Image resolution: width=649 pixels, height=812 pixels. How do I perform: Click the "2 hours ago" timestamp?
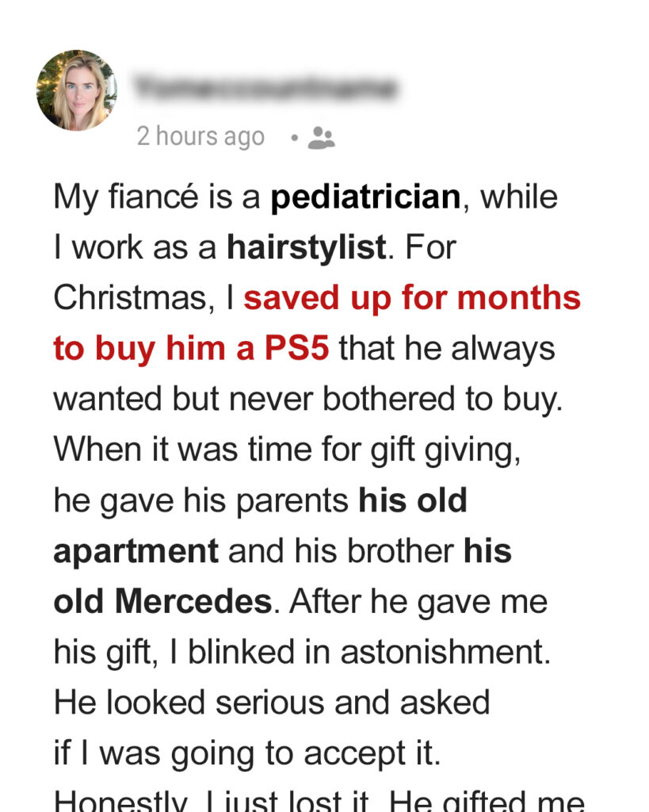click(x=200, y=136)
